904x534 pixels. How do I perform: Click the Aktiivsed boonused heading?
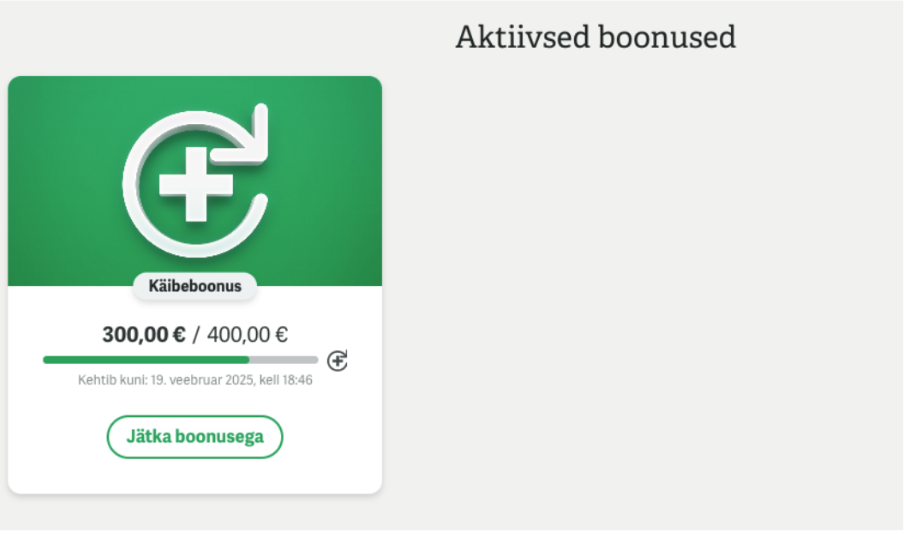pos(595,37)
